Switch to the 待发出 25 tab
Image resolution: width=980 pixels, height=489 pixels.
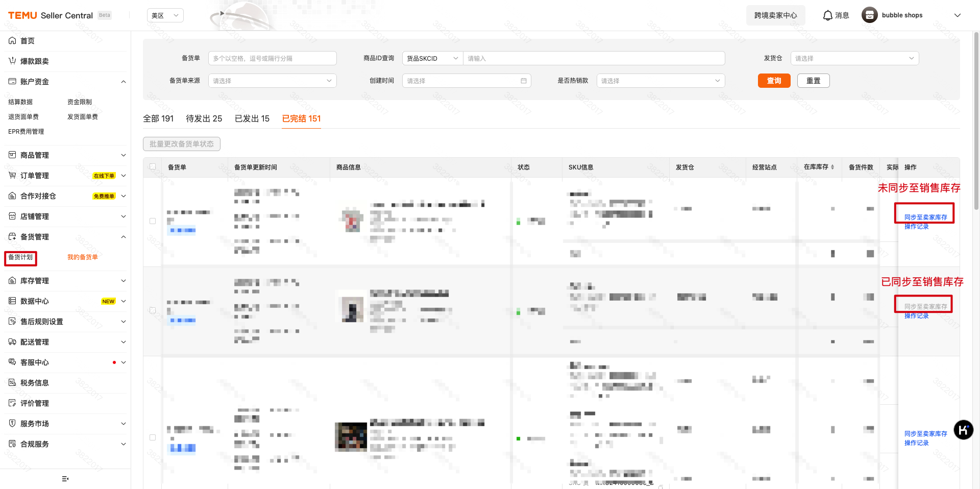(204, 118)
